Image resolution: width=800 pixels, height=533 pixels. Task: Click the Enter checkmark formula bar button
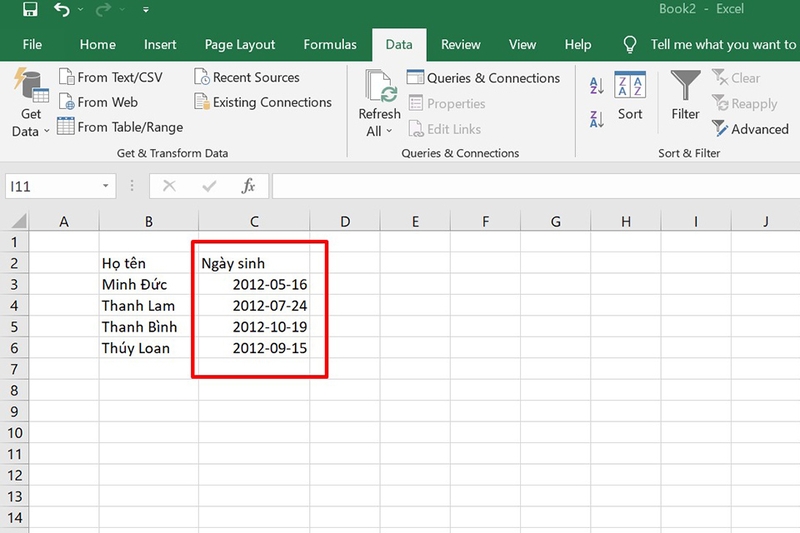(209, 186)
